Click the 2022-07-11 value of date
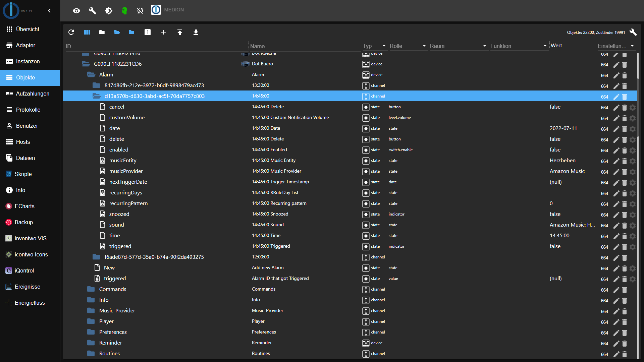 [x=563, y=128]
